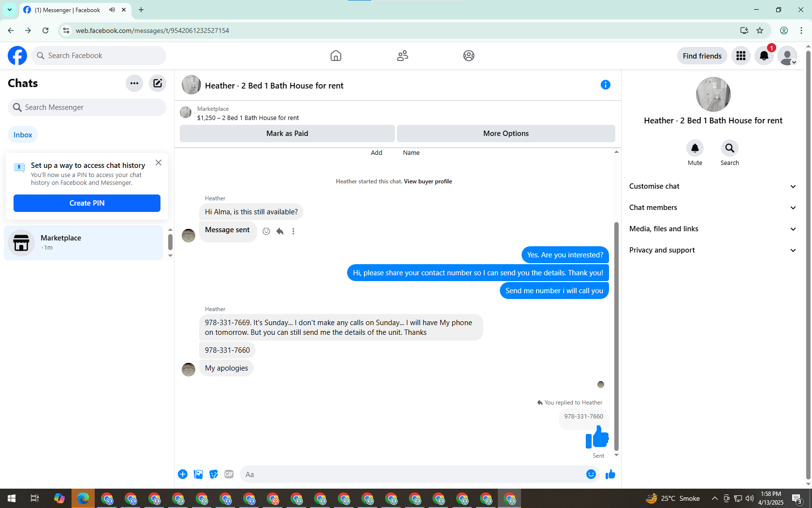Choose a GIF in composer
The width and height of the screenshot is (812, 508).
[229, 474]
